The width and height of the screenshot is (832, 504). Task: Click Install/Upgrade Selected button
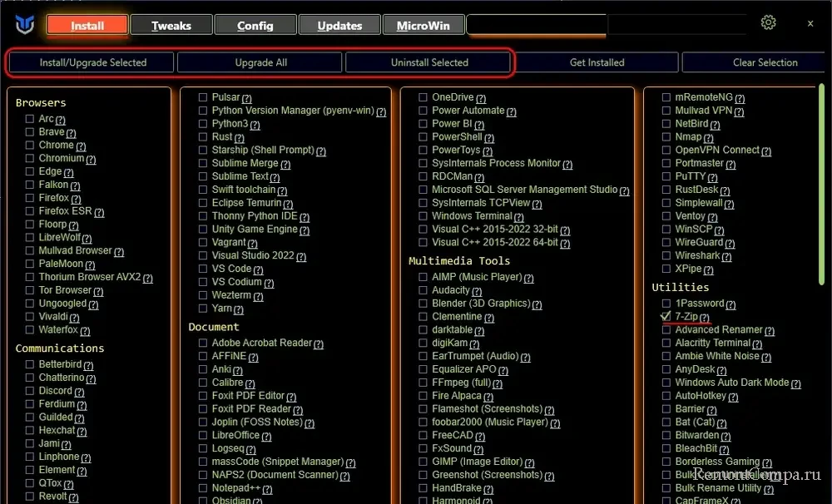92,62
